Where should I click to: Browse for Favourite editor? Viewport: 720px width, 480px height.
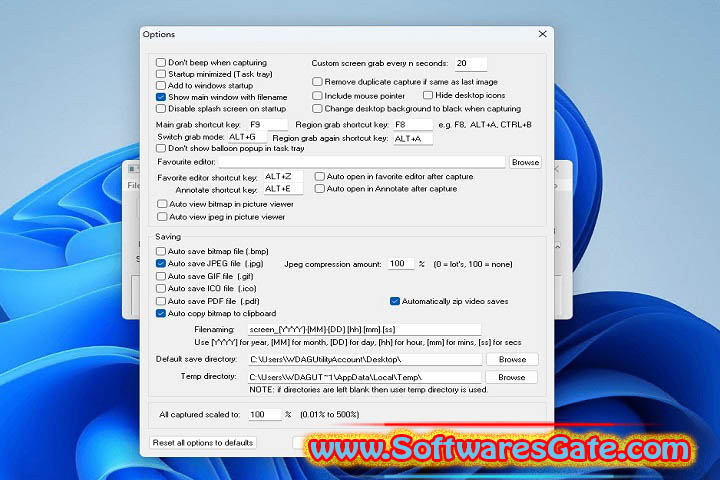(x=525, y=162)
